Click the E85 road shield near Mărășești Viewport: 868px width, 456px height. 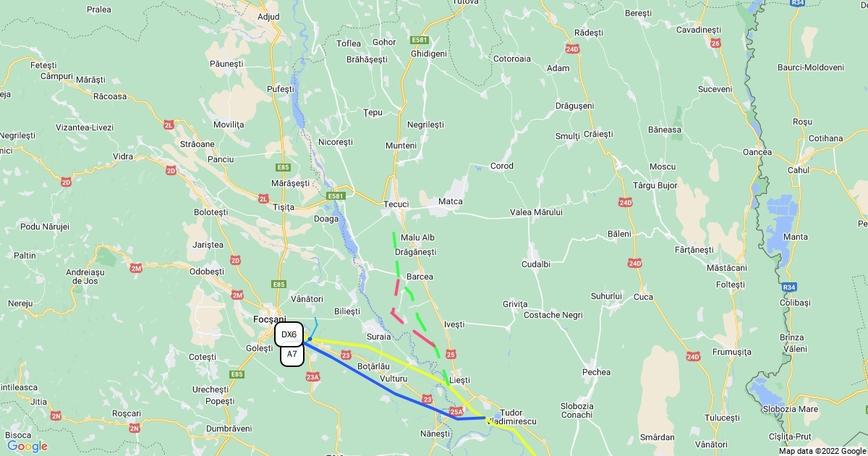point(283,167)
